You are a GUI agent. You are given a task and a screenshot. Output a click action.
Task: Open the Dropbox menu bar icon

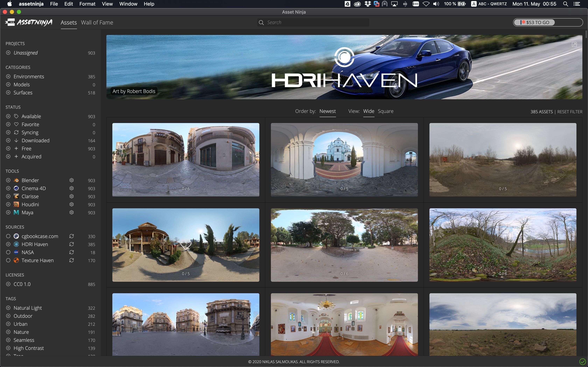[367, 4]
